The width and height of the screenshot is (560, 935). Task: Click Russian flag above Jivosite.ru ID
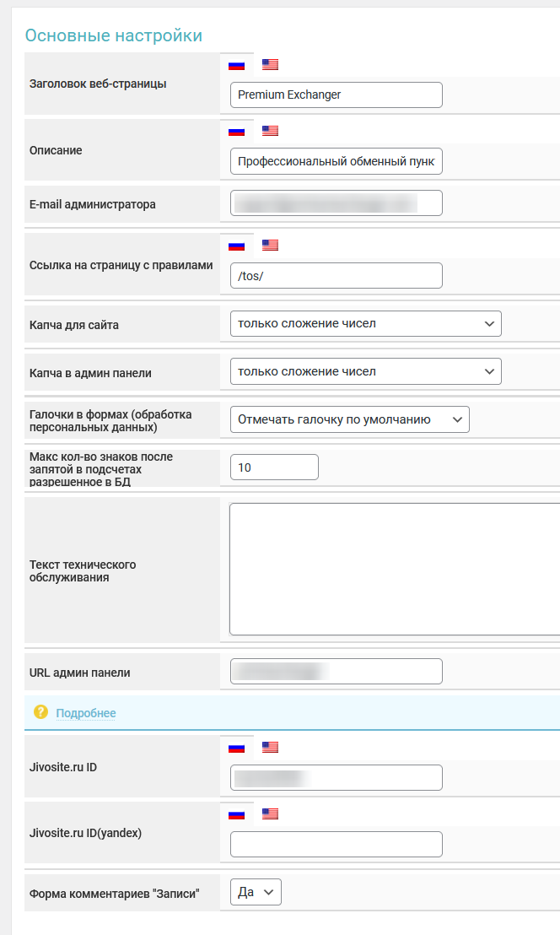pos(237,747)
